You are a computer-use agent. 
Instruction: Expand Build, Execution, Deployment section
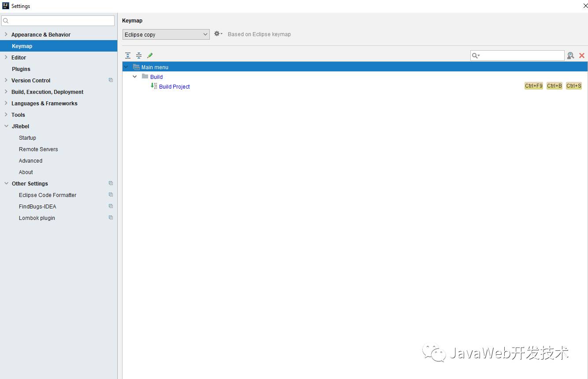coord(6,92)
